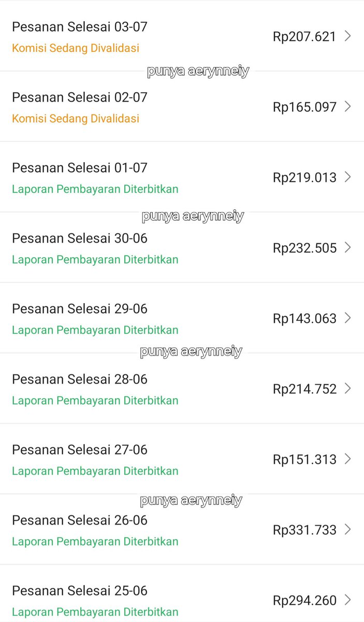Tap the Rp207.621 commission amount
The height and width of the screenshot is (622, 364).
(x=304, y=36)
